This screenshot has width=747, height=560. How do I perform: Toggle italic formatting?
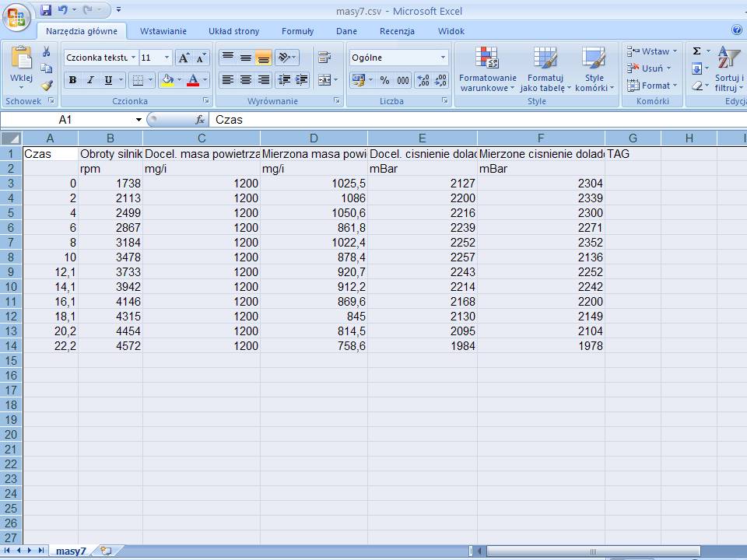pyautogui.click(x=90, y=80)
